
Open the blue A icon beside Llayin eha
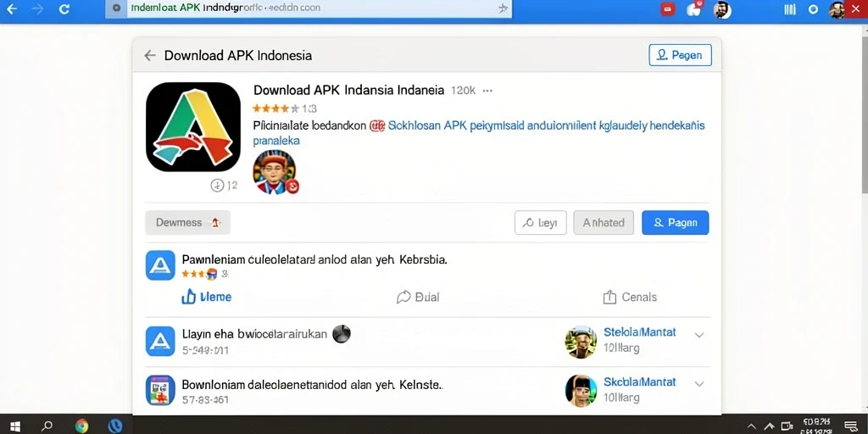pyautogui.click(x=160, y=341)
